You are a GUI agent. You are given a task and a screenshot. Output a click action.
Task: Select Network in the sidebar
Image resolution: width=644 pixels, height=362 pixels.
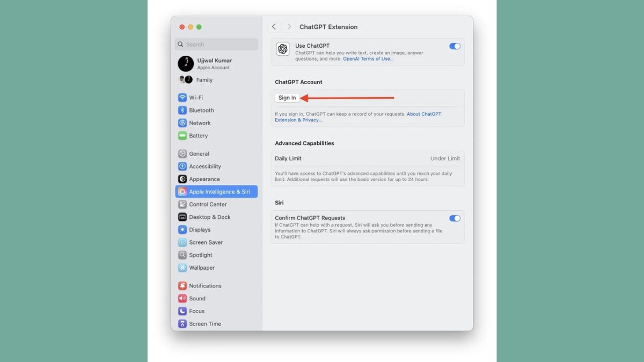(x=216, y=123)
